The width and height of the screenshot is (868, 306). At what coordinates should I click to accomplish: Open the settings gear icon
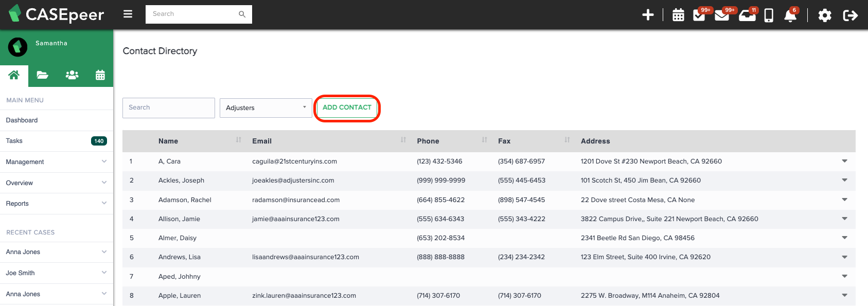pos(825,15)
